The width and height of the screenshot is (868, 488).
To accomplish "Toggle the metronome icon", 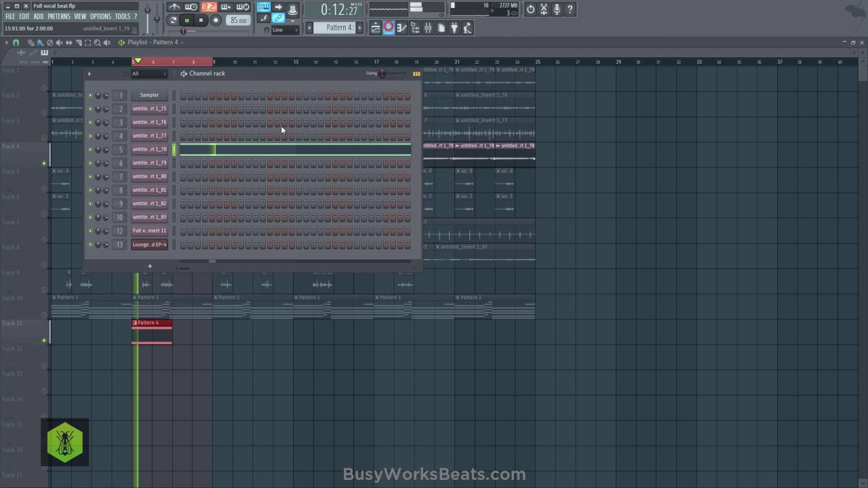I will 175,7.
